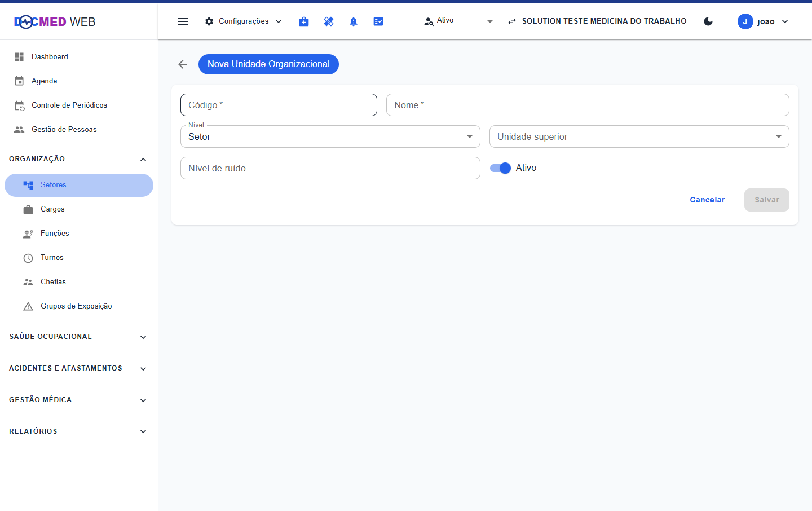The height and width of the screenshot is (511, 812).
Task: Click the Funções person icon
Action: point(28,234)
